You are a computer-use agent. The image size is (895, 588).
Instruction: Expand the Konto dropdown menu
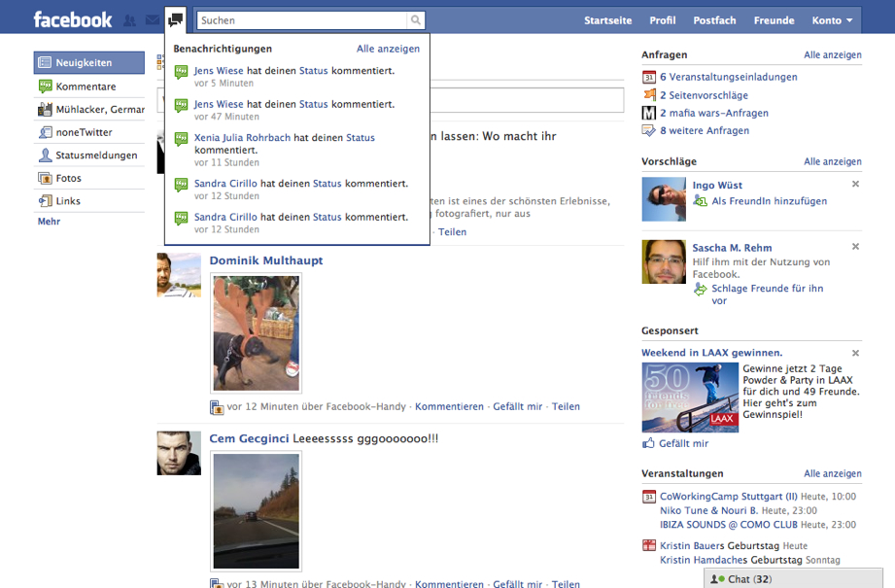click(833, 20)
